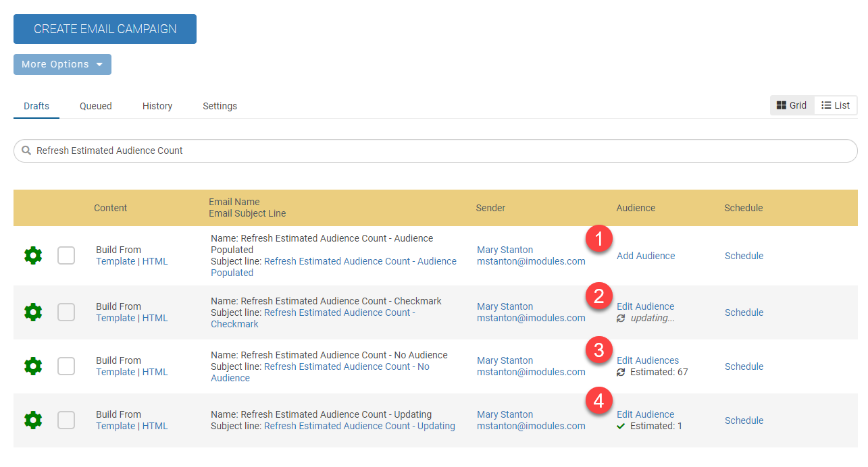Click the campaign search input field
The width and height of the screenshot is (868, 467).
(x=439, y=150)
